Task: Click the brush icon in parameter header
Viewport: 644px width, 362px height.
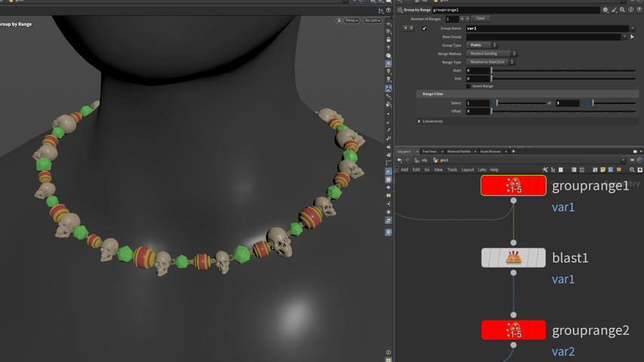Action: tap(614, 10)
